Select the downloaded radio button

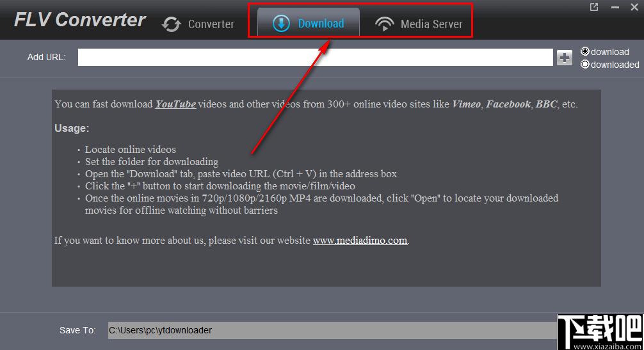point(585,64)
